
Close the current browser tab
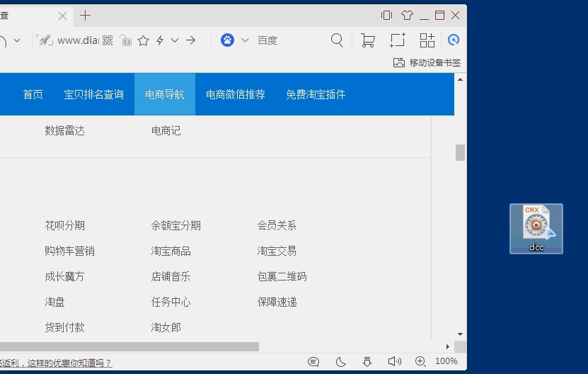(63, 16)
